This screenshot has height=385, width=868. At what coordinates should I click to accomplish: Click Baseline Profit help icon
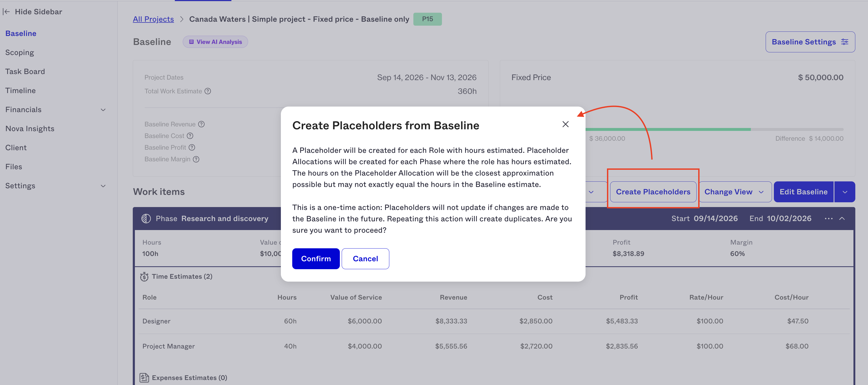(x=192, y=148)
